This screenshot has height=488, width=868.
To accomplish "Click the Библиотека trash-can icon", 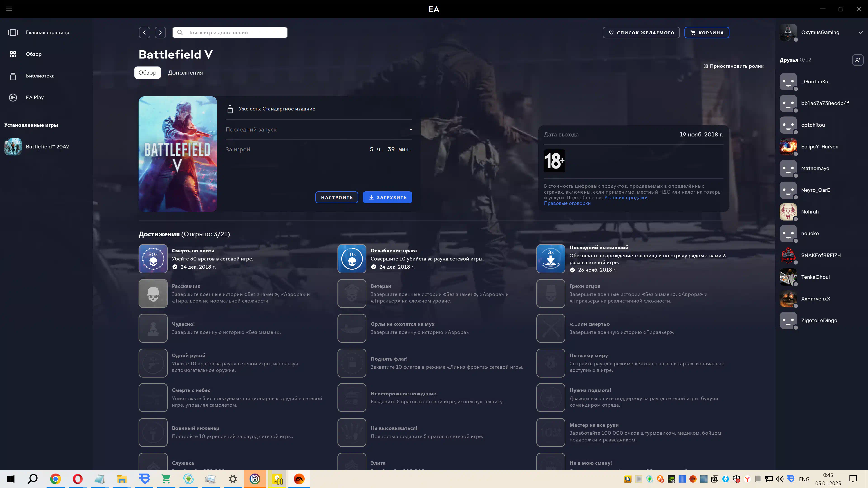I will pos(13,76).
